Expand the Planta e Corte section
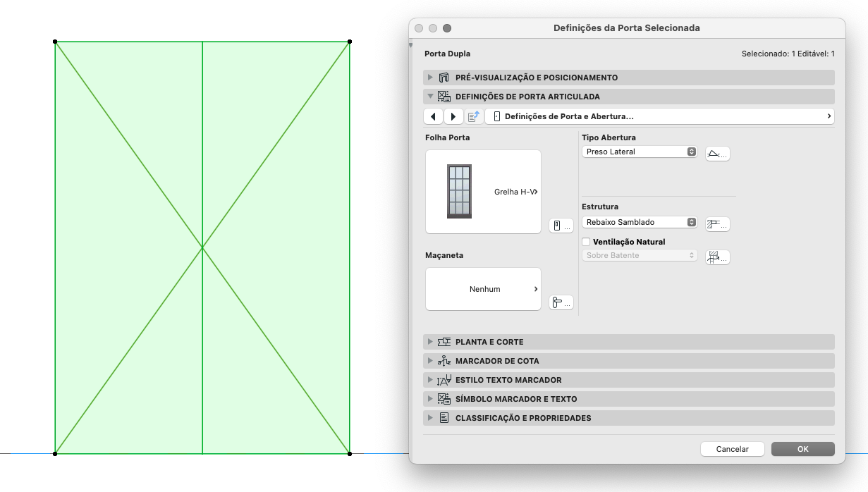This screenshot has width=868, height=492. 430,342
